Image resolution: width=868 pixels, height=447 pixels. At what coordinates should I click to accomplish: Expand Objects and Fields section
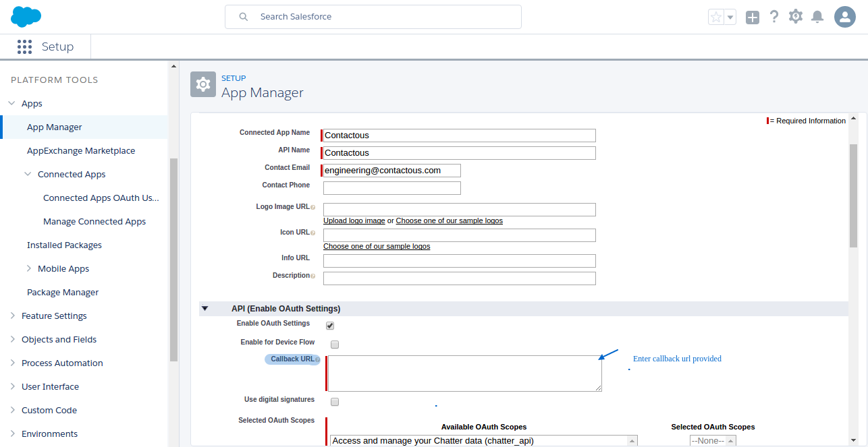[11, 340]
